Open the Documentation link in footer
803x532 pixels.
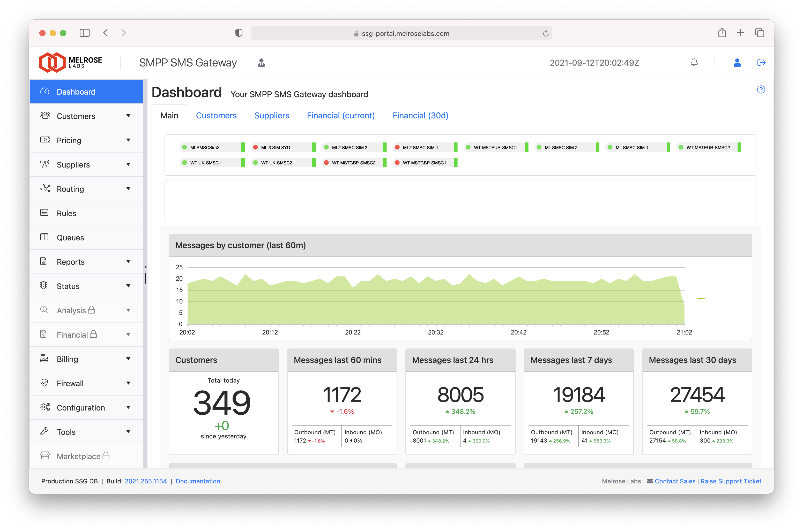pyautogui.click(x=198, y=481)
